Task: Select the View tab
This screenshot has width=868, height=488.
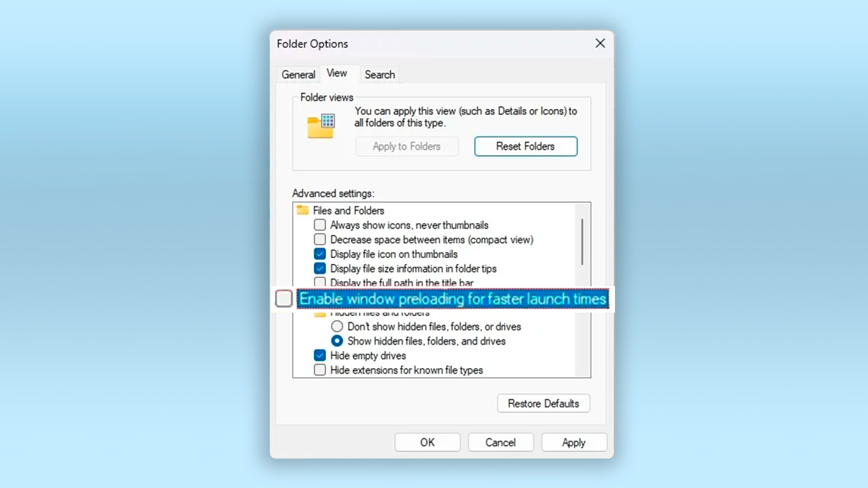Action: tap(337, 72)
